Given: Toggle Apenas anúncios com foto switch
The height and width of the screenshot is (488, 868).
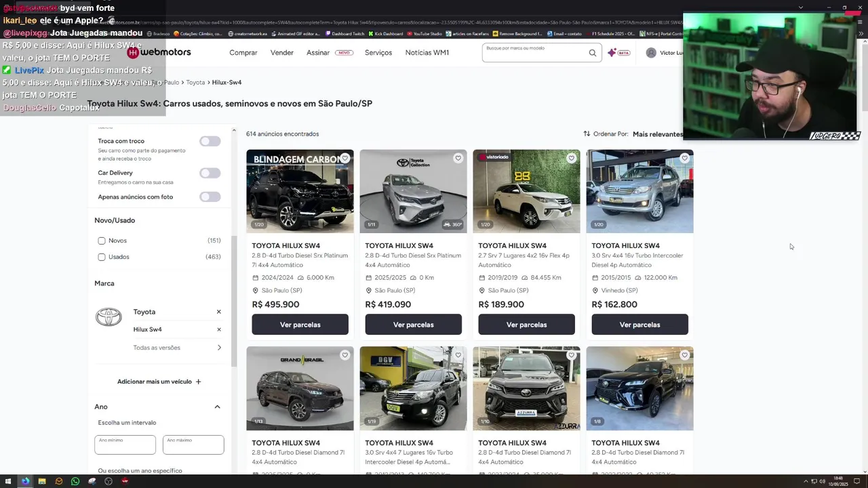Looking at the screenshot, I should pos(210,197).
